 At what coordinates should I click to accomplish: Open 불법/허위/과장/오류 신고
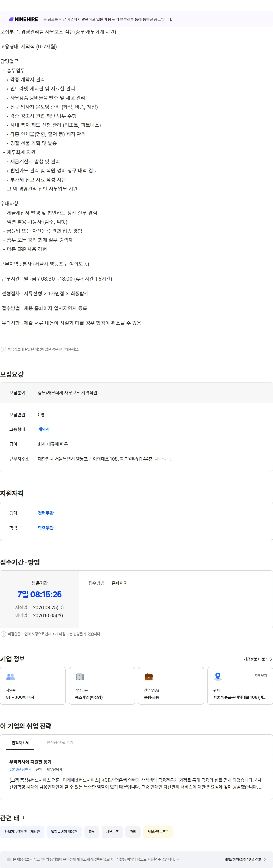point(245,859)
